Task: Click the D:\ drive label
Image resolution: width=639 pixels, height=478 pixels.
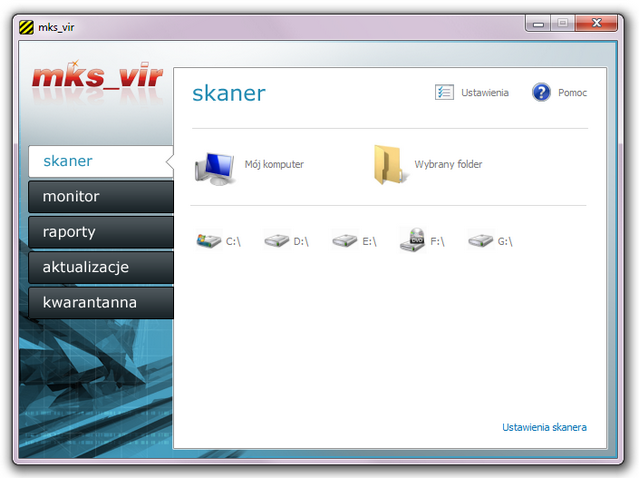Action: pos(301,242)
